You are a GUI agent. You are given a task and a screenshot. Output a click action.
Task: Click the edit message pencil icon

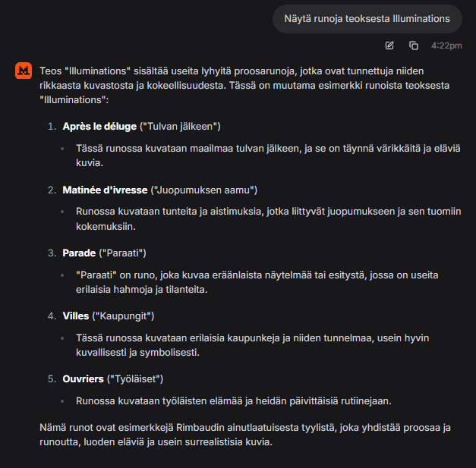click(x=389, y=46)
